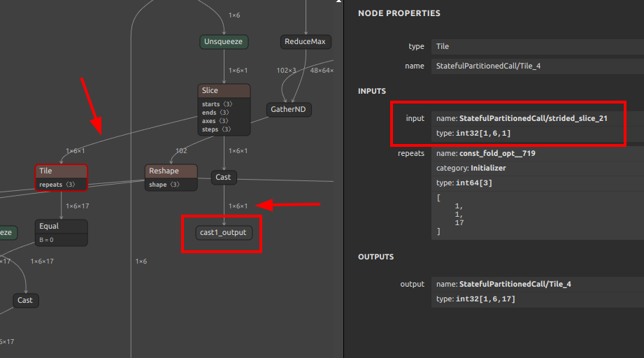
Task: Select the highlighted Tile node
Action: point(61,171)
